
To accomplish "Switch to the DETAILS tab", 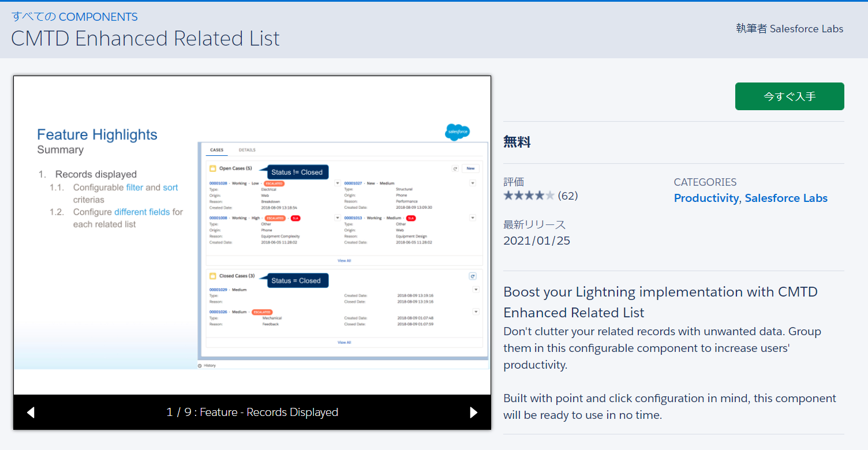I will pos(247,149).
